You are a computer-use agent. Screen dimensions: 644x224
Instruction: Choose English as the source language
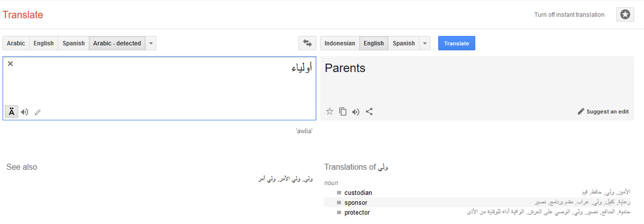[43, 43]
